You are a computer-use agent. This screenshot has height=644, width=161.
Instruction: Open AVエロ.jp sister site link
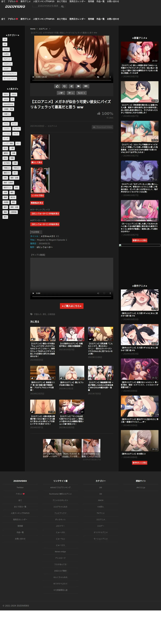(141, 487)
